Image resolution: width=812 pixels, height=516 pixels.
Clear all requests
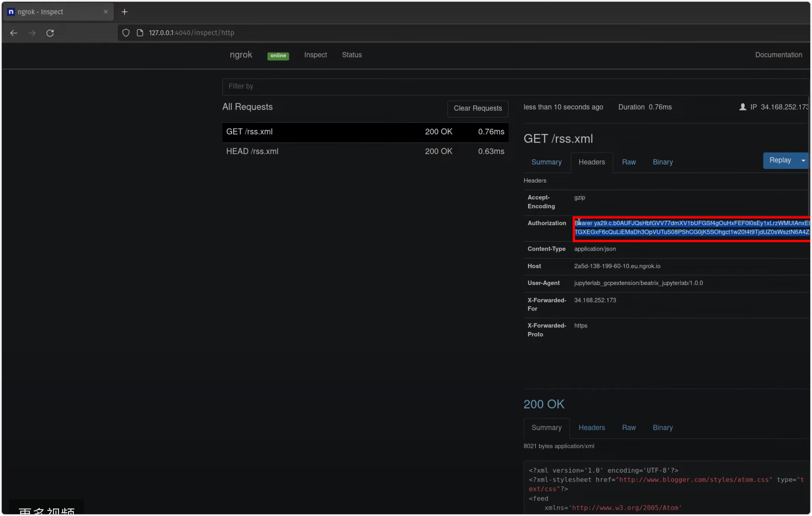[x=477, y=109]
